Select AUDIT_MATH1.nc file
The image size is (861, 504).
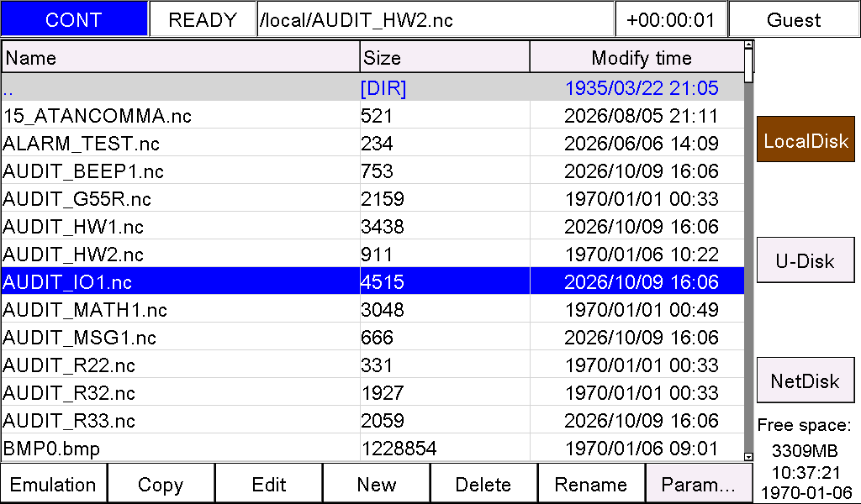point(372,309)
